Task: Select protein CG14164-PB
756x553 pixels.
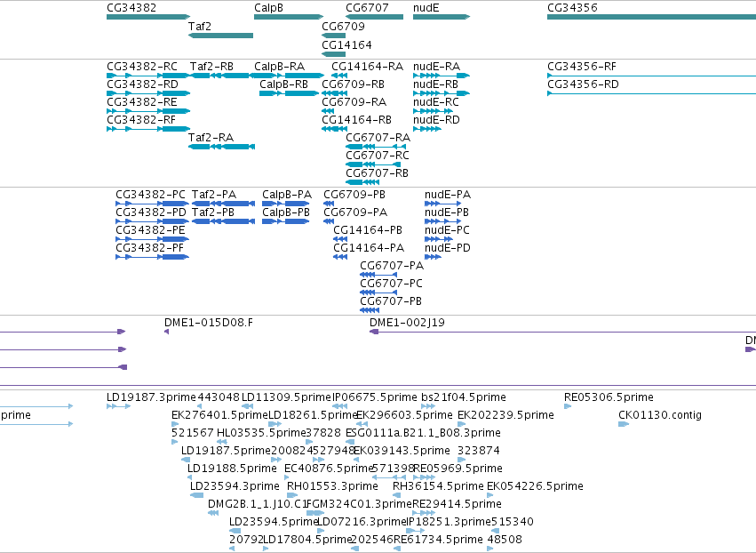Action: click(x=340, y=239)
